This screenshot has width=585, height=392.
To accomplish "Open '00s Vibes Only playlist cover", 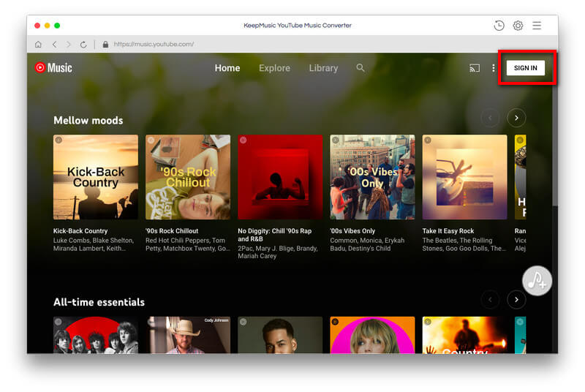I will pyautogui.click(x=372, y=177).
